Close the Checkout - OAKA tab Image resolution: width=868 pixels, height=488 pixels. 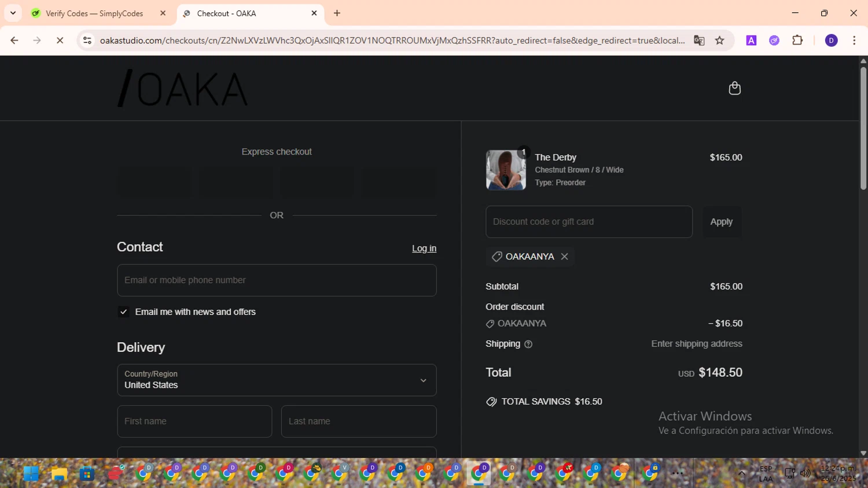(314, 13)
